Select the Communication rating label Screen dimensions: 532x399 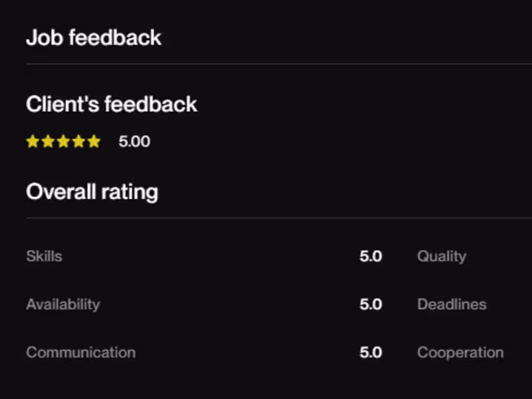click(x=80, y=352)
